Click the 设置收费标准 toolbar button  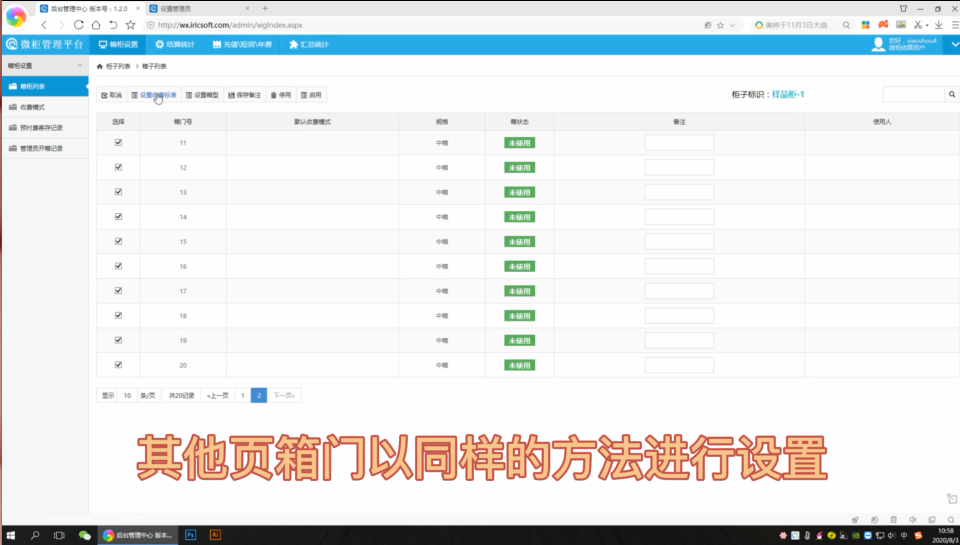154,95
